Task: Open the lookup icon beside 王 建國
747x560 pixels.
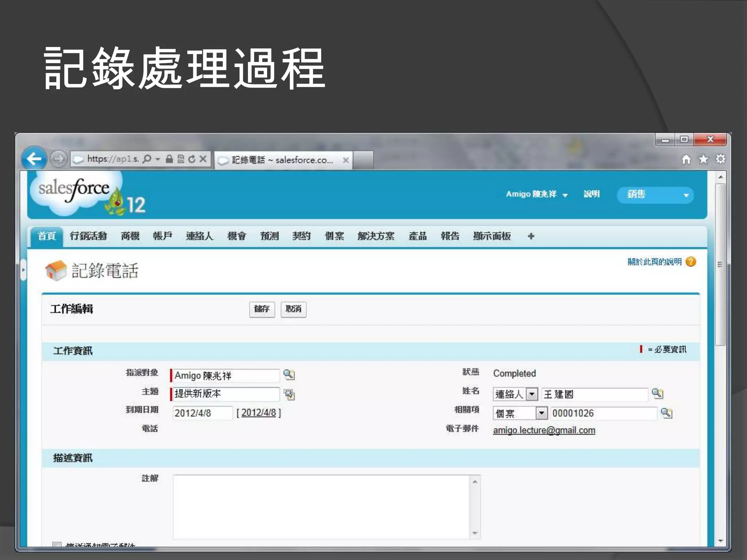Action: 657,394
